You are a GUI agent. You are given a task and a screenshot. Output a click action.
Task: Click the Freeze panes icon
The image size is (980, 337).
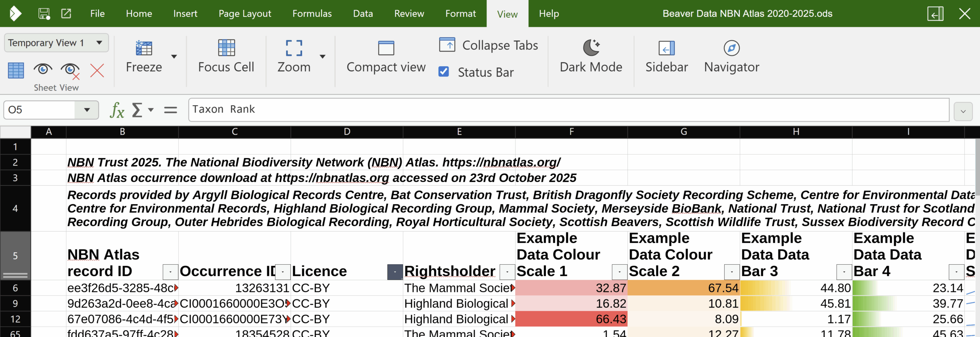(x=144, y=48)
